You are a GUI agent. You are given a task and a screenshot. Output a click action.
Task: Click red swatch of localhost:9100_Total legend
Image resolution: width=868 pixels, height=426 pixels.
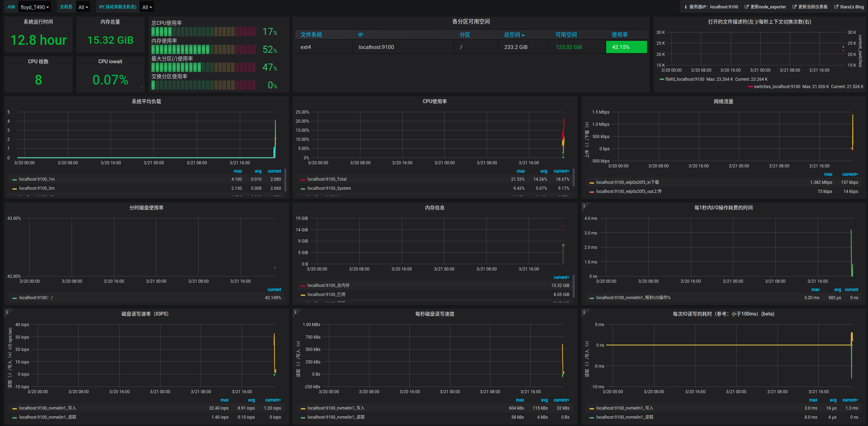[303, 180]
